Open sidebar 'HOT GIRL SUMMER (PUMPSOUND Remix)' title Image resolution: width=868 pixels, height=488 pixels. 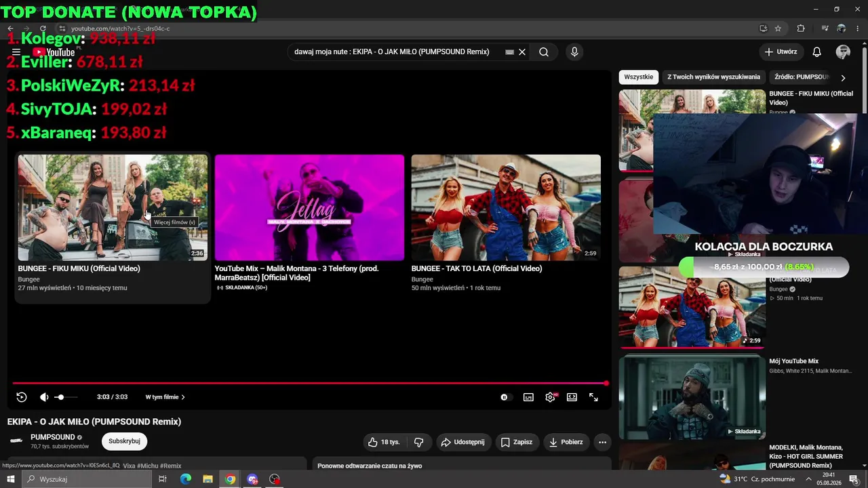[807, 456]
